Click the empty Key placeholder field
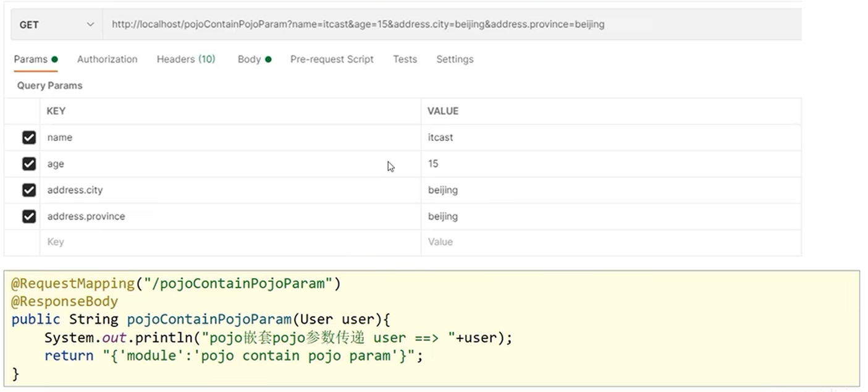868x392 pixels. [230, 242]
